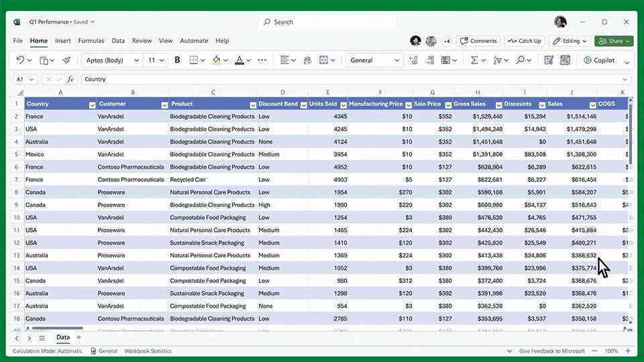The height and width of the screenshot is (362, 644).
Task: Open the Discount Band column filter
Action: click(x=303, y=105)
